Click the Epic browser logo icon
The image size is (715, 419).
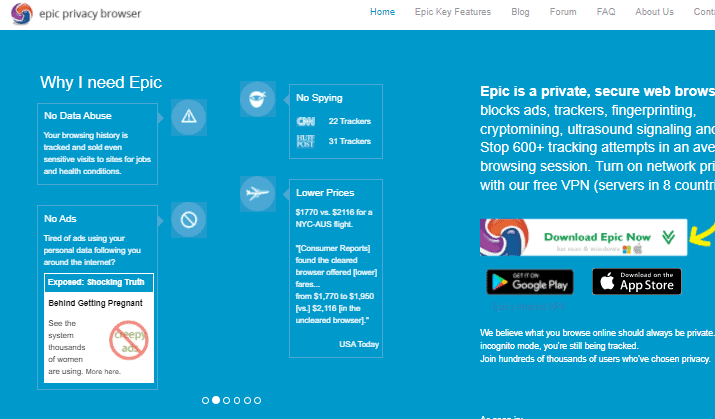click(22, 14)
